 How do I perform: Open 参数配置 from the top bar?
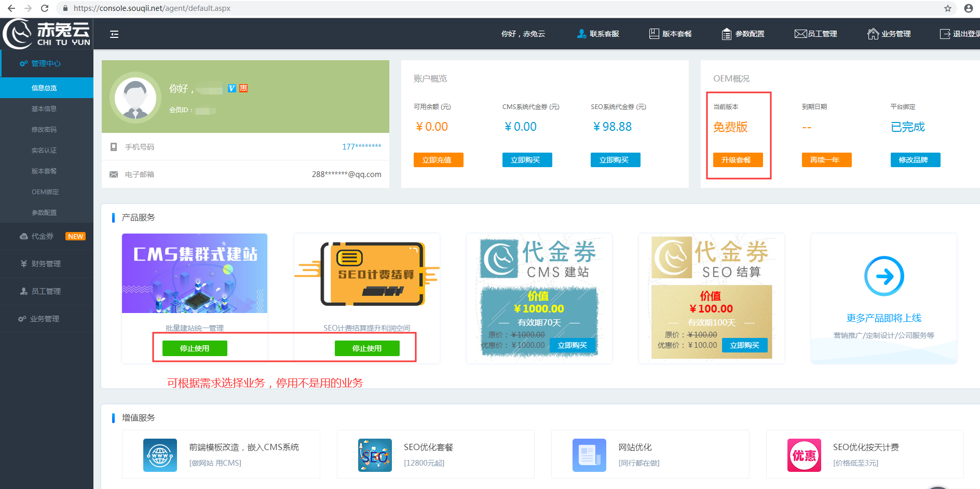[743, 34]
